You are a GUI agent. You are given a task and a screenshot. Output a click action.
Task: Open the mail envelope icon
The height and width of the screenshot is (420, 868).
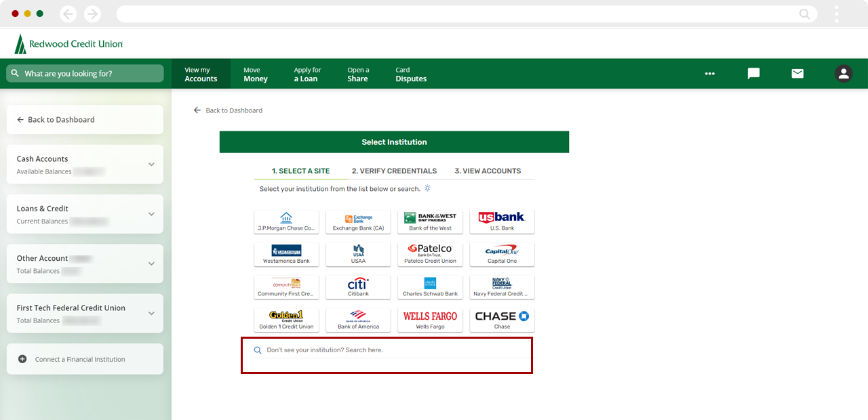[797, 74]
